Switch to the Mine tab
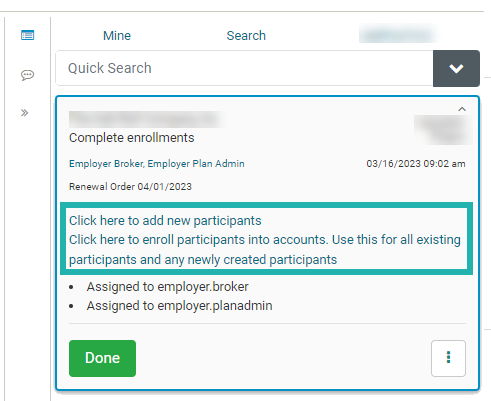491x401 pixels. 117,35
